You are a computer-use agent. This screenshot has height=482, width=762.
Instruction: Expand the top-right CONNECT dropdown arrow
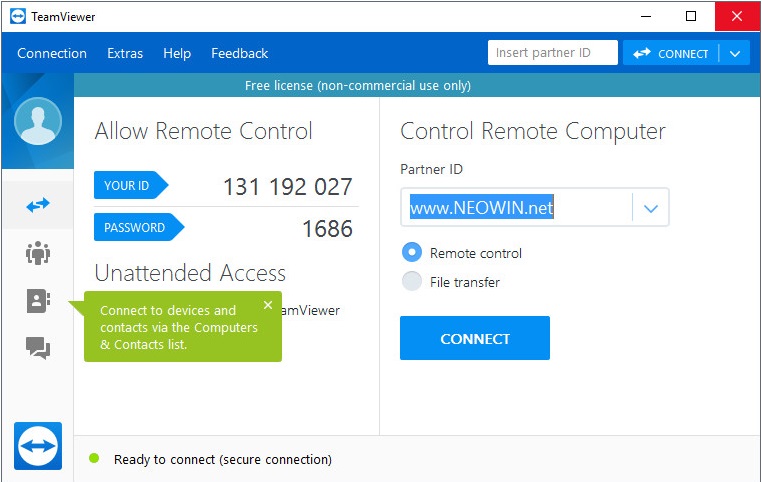(735, 54)
